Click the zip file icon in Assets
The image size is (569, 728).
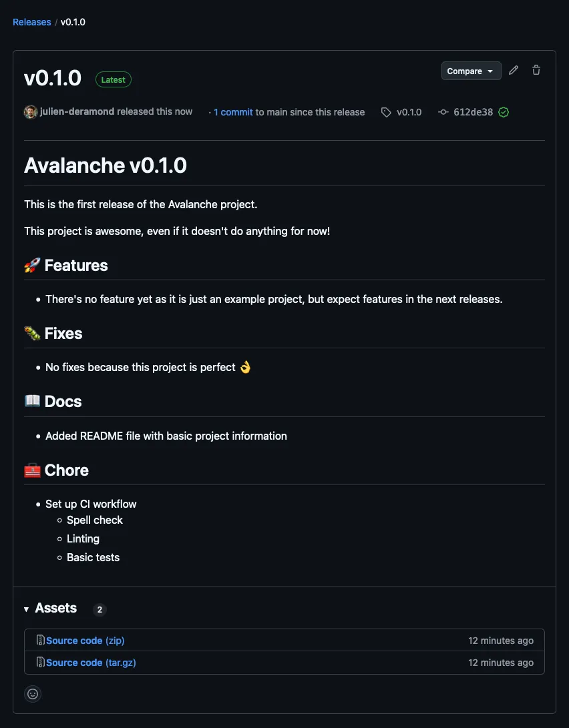[x=40, y=641]
